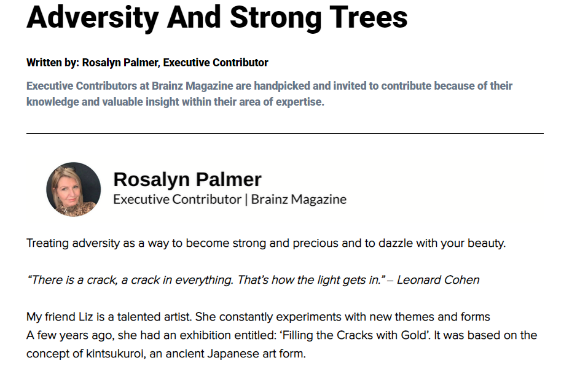
Task: Click the phrase 'dazzle with your beauty'
Action: coord(442,243)
